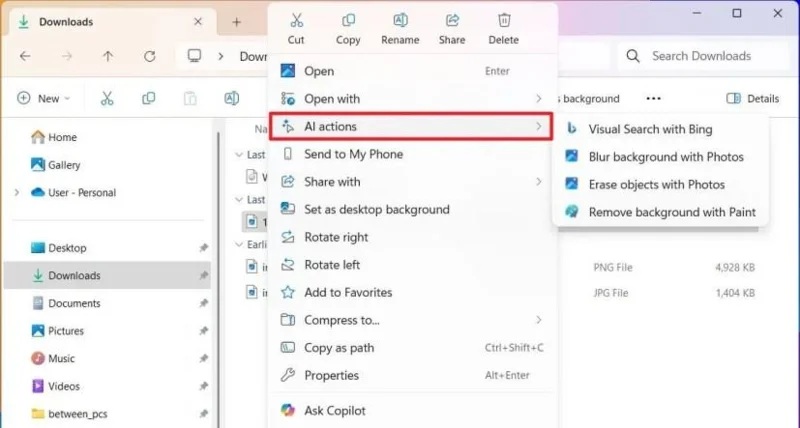Click Copy icon in context menu header

coord(348,20)
